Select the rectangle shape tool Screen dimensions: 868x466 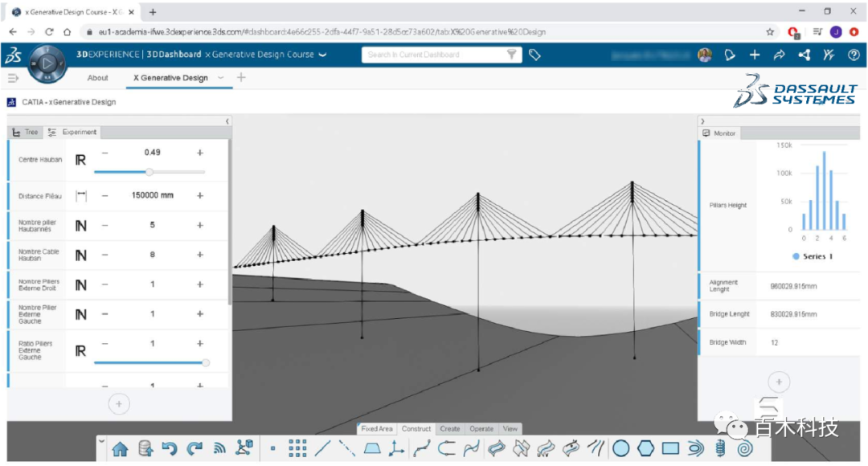click(671, 448)
